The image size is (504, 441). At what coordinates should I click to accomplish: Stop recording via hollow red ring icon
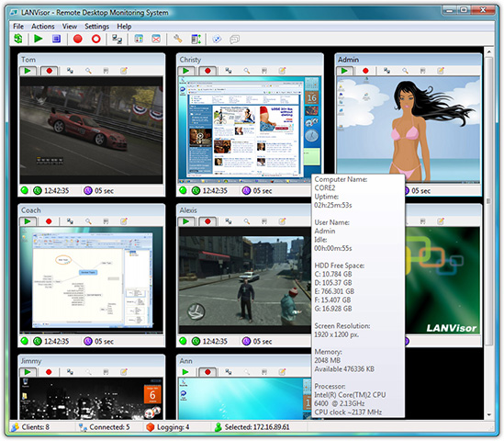coord(96,39)
